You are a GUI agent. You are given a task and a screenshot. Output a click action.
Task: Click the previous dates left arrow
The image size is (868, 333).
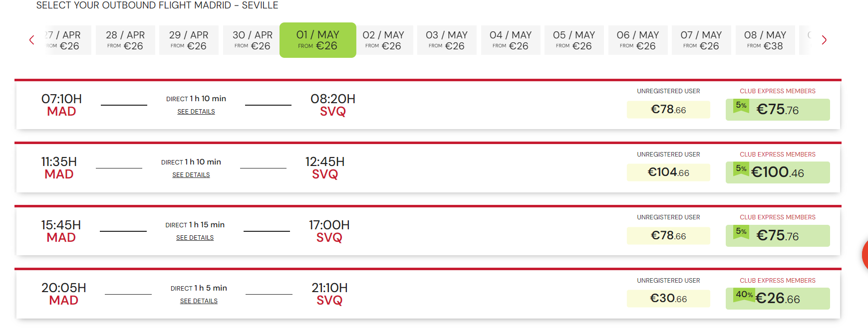(32, 40)
